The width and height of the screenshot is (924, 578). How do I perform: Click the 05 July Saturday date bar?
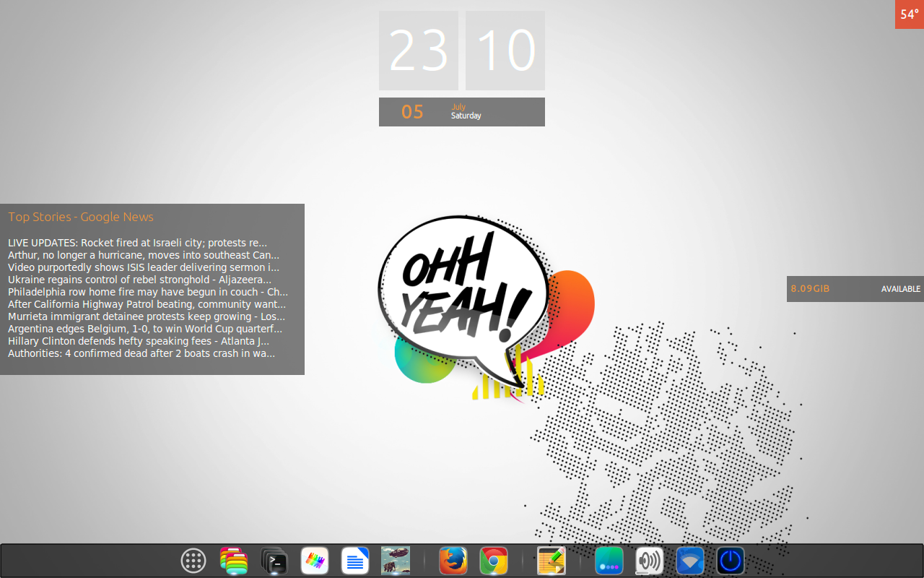[462, 112]
